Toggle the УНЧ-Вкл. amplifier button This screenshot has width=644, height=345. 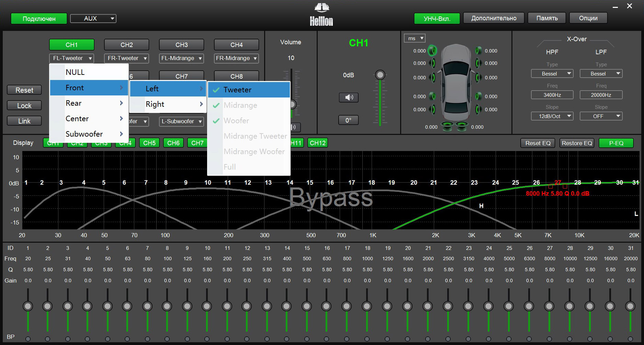437,19
